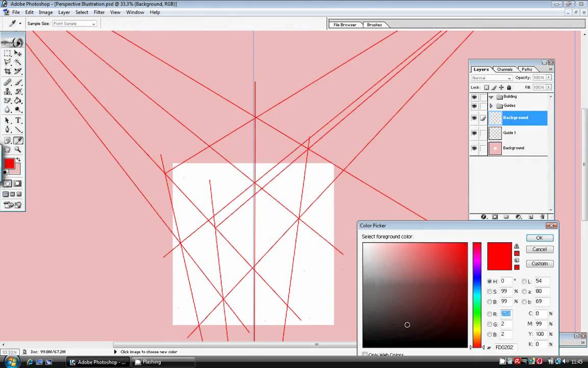
Task: Select the Move tool
Action: 18,53
